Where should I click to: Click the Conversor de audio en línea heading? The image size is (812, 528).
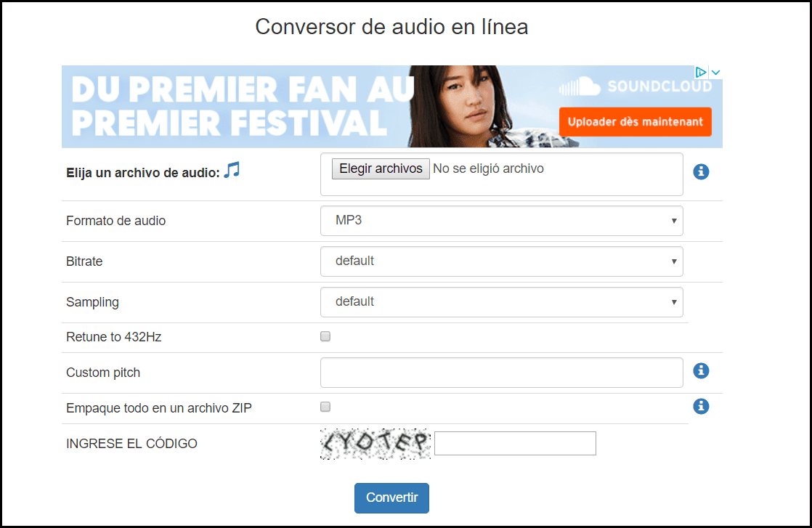click(391, 27)
